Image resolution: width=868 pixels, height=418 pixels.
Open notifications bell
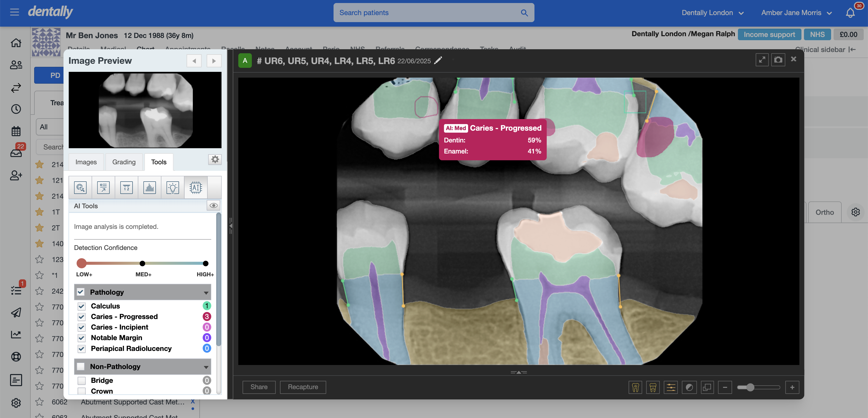coord(850,13)
